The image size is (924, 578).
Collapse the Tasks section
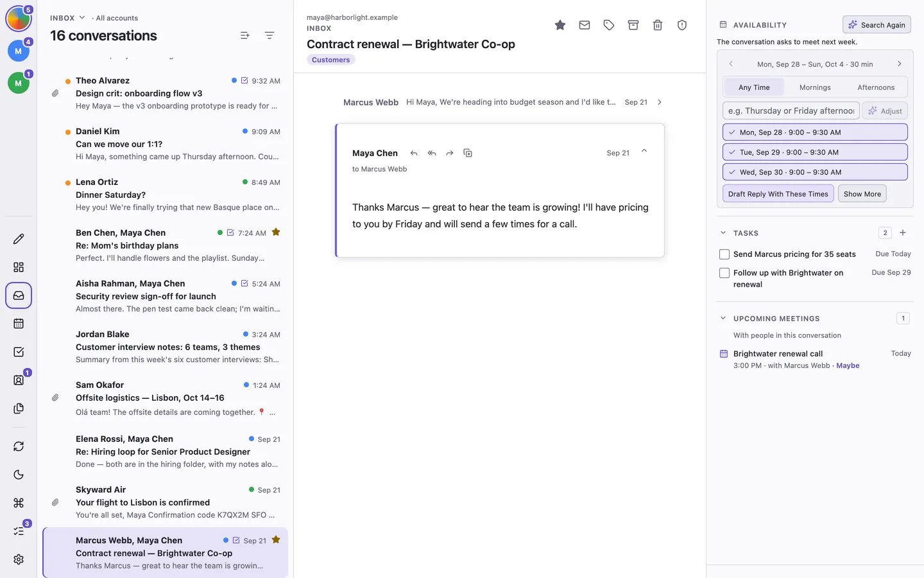tap(723, 233)
